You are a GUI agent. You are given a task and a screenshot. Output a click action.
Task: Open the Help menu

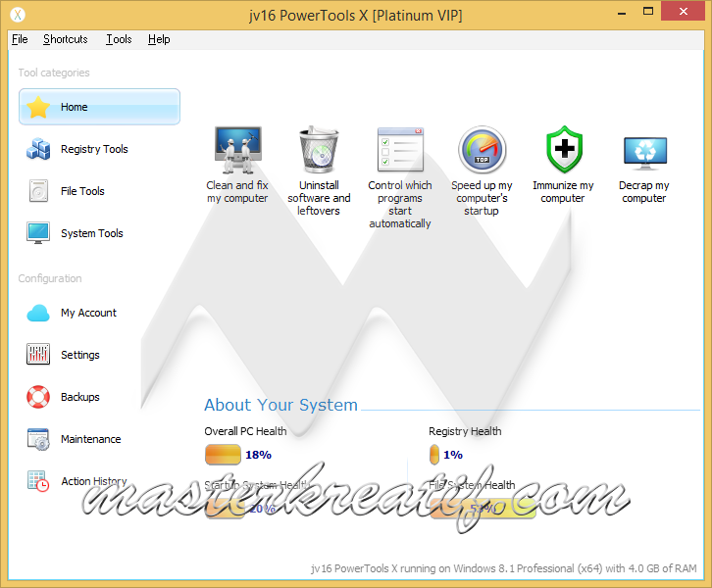159,39
